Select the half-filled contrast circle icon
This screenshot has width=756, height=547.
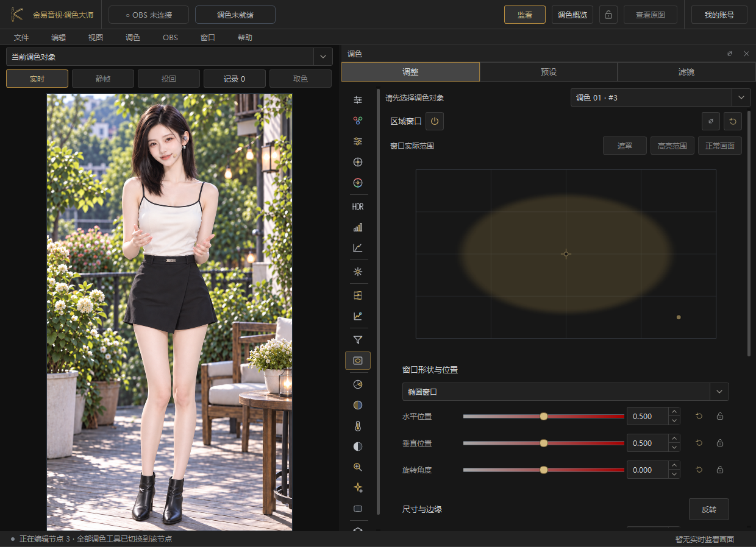coord(358,446)
